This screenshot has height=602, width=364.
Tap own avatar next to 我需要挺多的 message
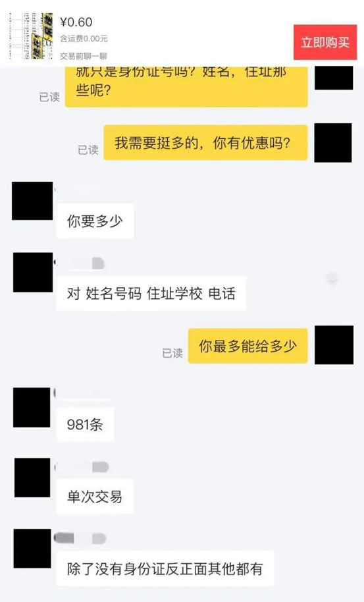333,142
